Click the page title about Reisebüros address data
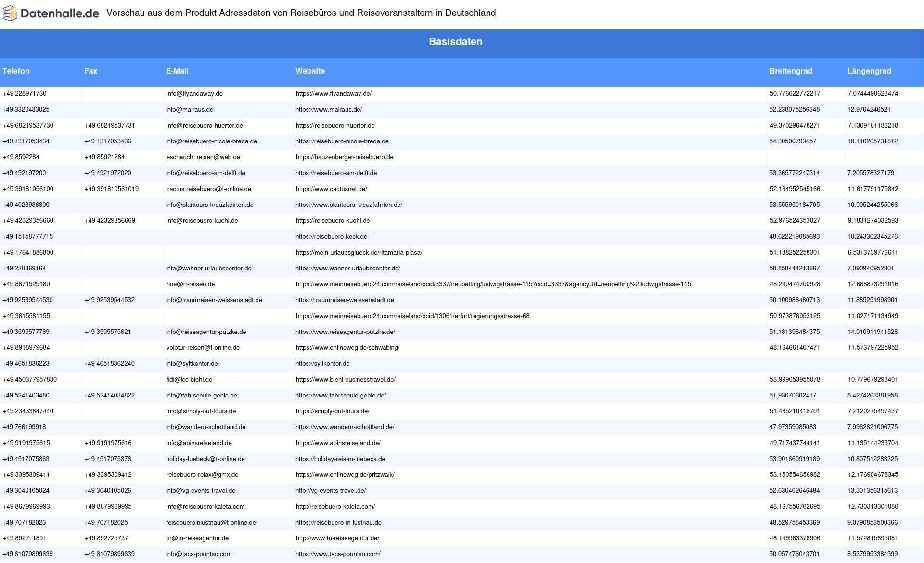This screenshot has width=924, height=563. (x=301, y=13)
